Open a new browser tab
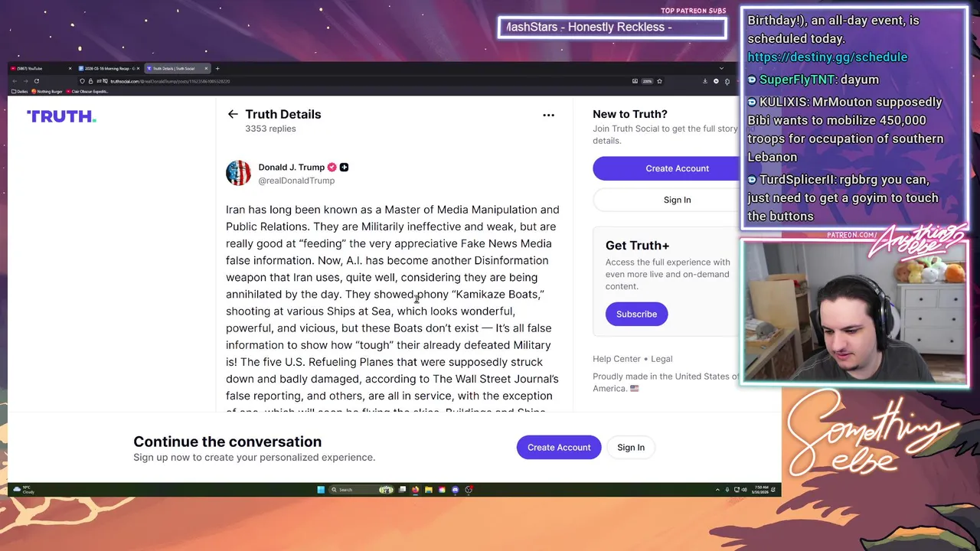Viewport: 980px width, 551px height. coord(217,68)
